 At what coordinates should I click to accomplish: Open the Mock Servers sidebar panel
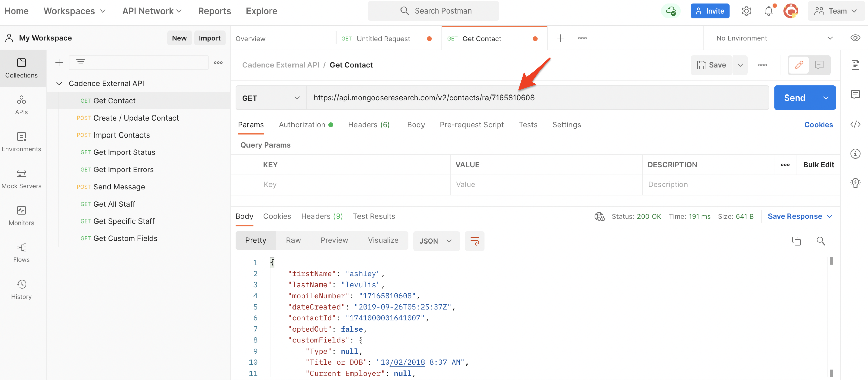(21, 178)
